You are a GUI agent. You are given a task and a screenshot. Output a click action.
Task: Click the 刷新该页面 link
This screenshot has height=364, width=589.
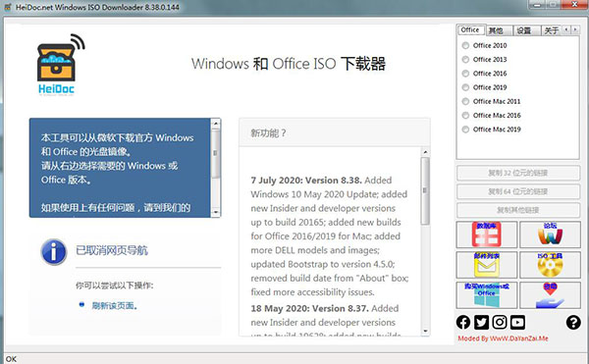coord(114,306)
